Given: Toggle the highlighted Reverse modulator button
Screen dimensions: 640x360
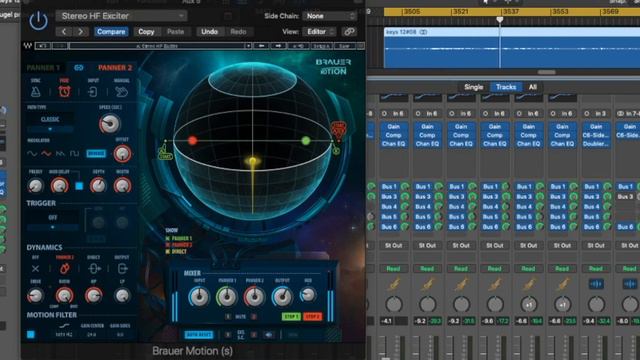Looking at the screenshot, I should click(x=96, y=153).
